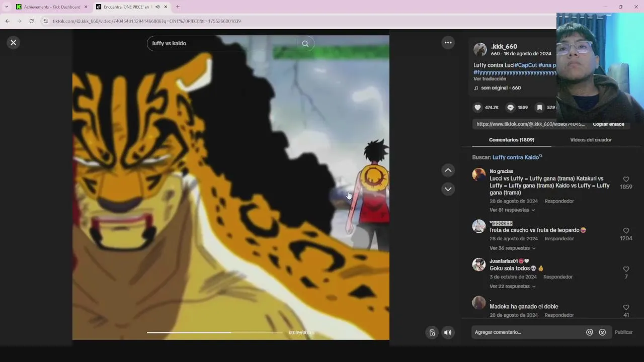Switch to 'Videos del creador' tab

[591, 140]
